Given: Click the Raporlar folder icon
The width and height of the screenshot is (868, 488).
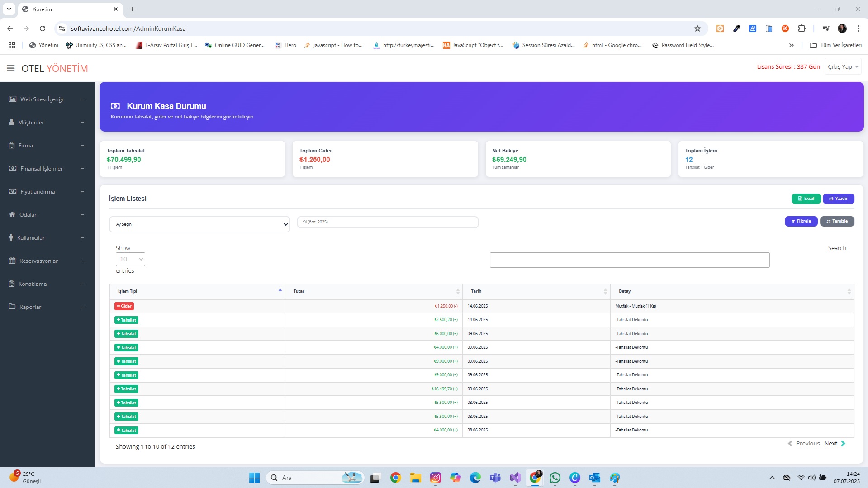Looking at the screenshot, I should point(12,306).
